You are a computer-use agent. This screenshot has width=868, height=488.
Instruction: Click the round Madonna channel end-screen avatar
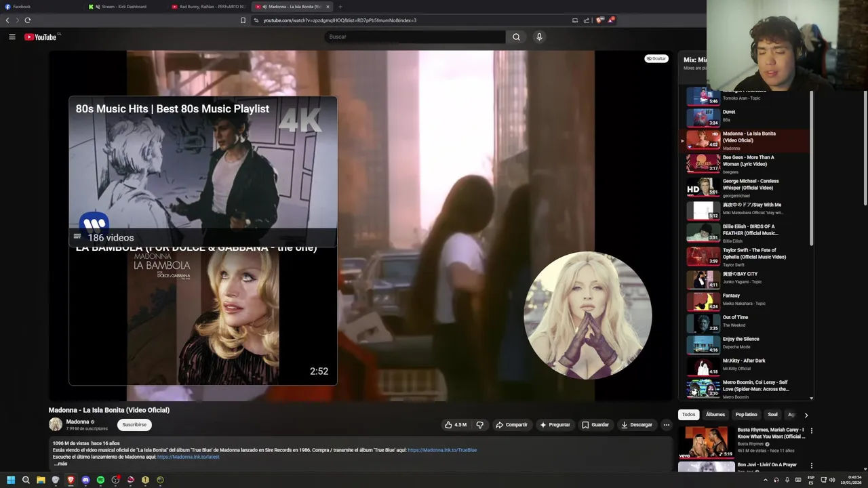(588, 315)
